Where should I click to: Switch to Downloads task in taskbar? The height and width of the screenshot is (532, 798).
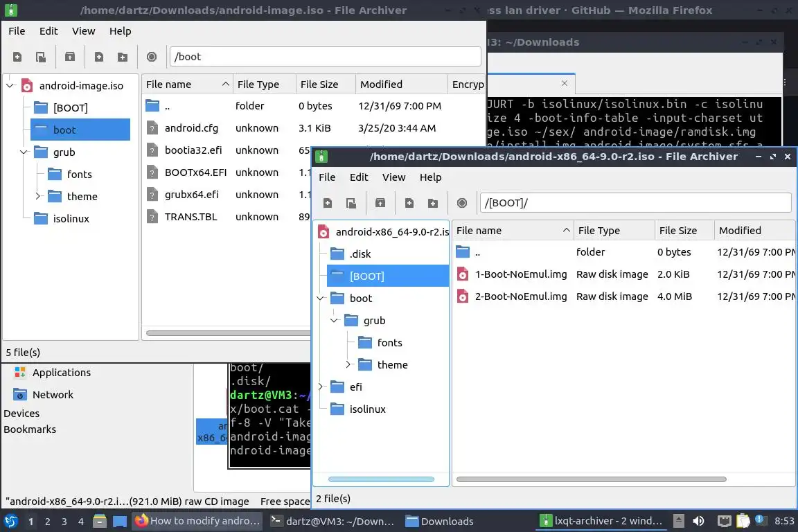[x=440, y=521]
